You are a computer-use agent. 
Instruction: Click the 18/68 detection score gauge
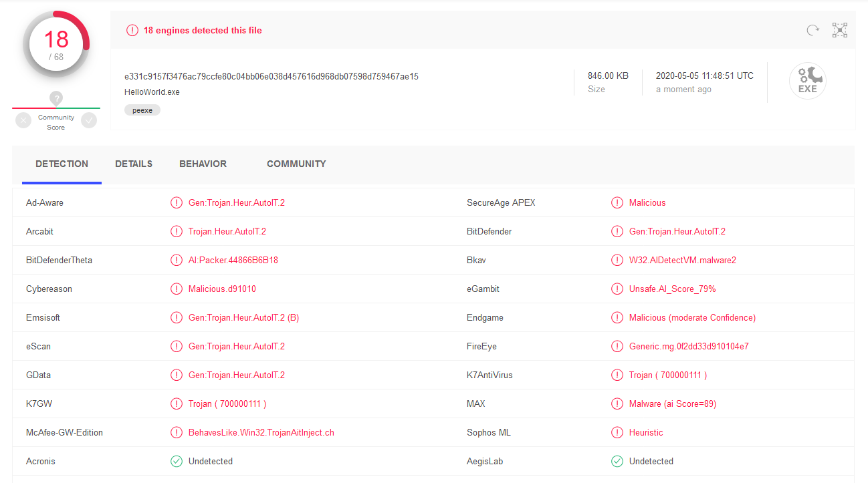(x=56, y=45)
